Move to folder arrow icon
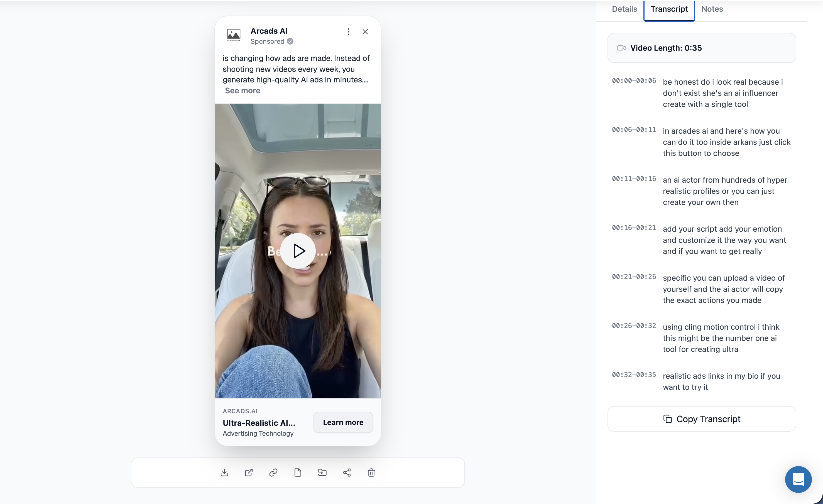This screenshot has height=504, width=823. pos(322,472)
